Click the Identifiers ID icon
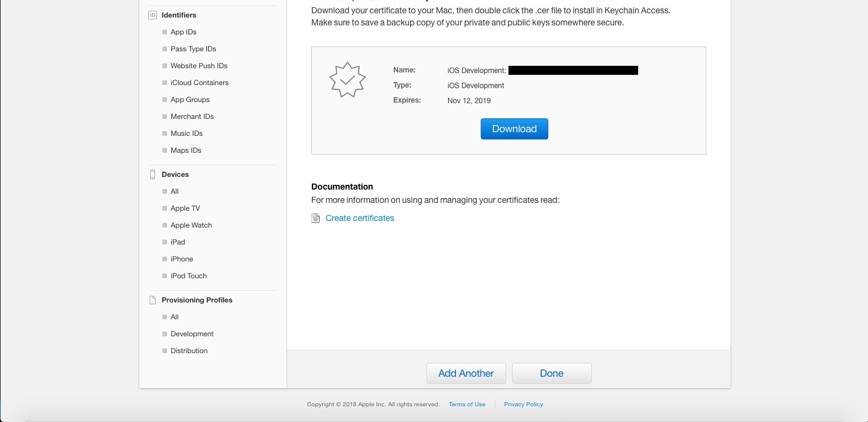The width and height of the screenshot is (868, 422). pyautogui.click(x=153, y=15)
